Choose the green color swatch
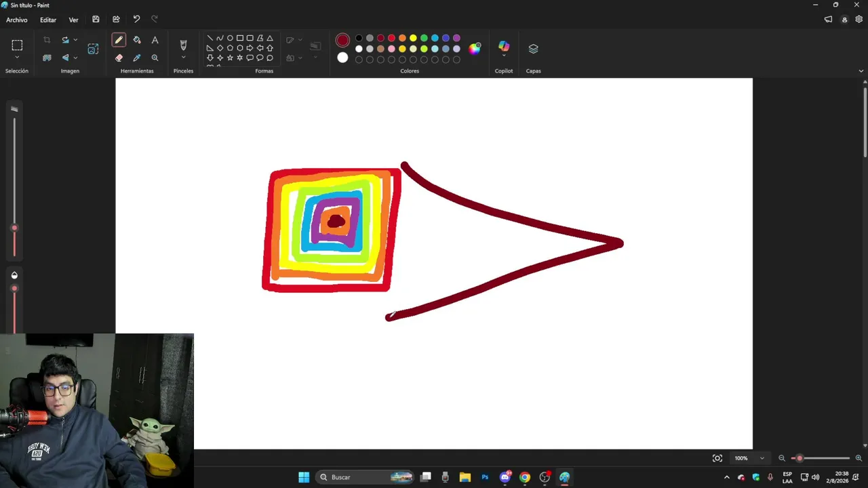This screenshot has height=488, width=868. (x=424, y=38)
